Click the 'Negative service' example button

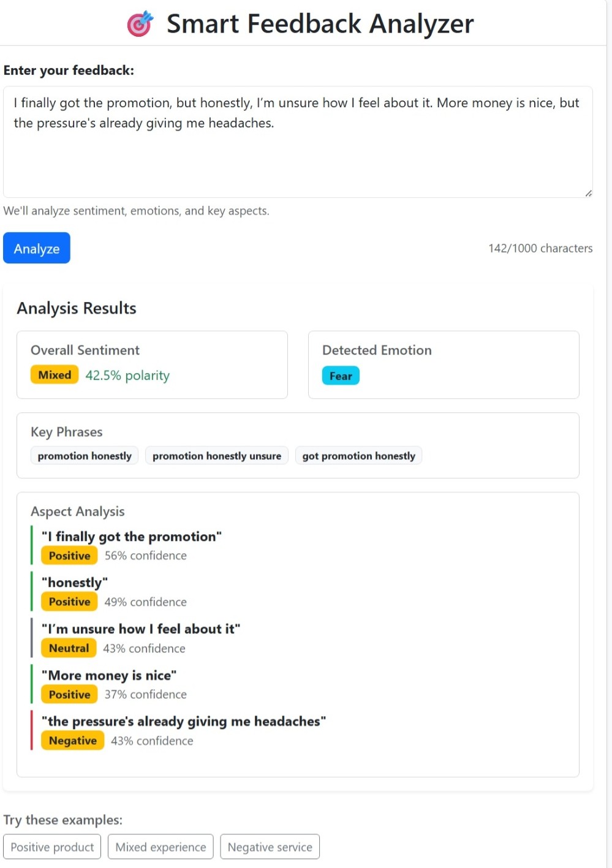tap(270, 847)
